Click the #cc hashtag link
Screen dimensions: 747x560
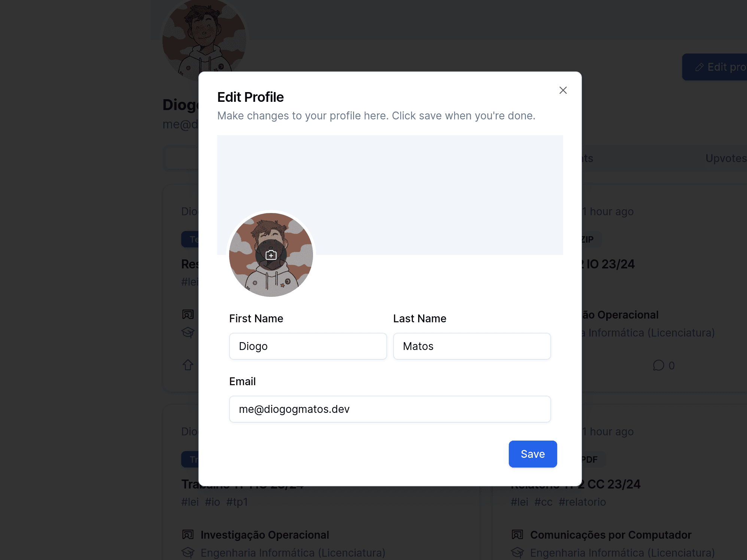tap(543, 502)
